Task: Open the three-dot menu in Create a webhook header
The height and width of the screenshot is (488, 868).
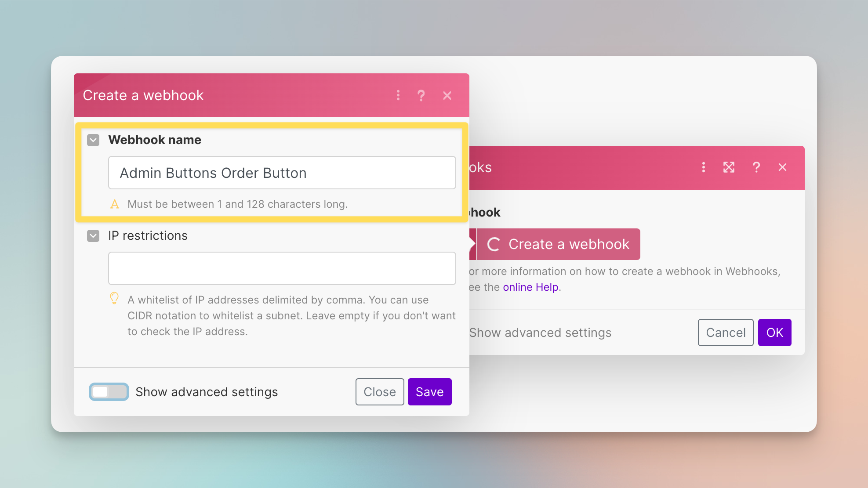Action: [398, 95]
